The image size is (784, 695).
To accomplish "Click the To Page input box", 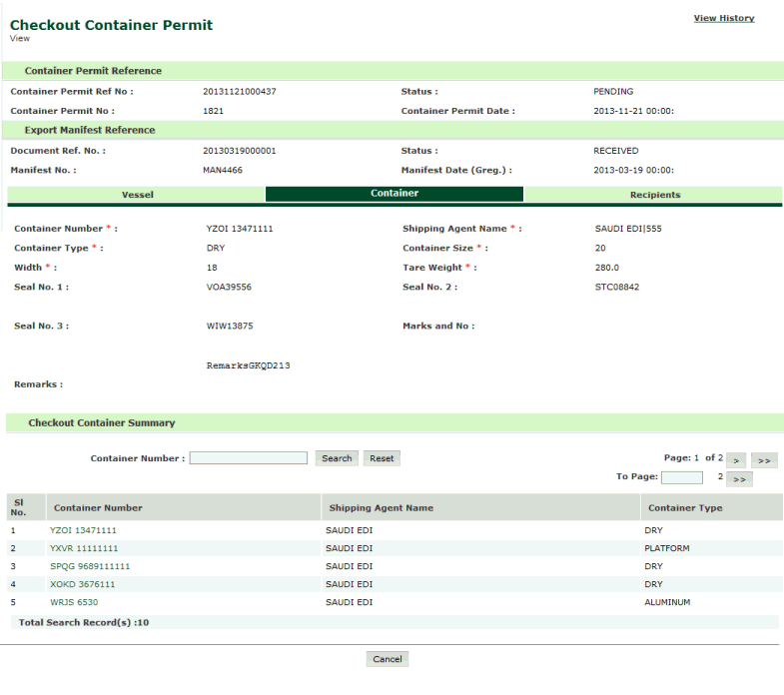I will [681, 477].
